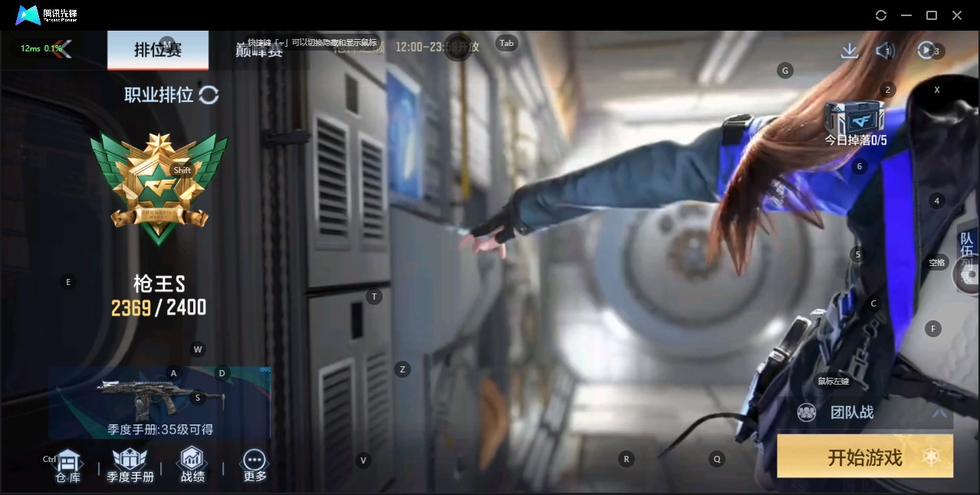Open the 今日掉落 supply crate
The width and height of the screenshot is (980, 495).
(854, 117)
